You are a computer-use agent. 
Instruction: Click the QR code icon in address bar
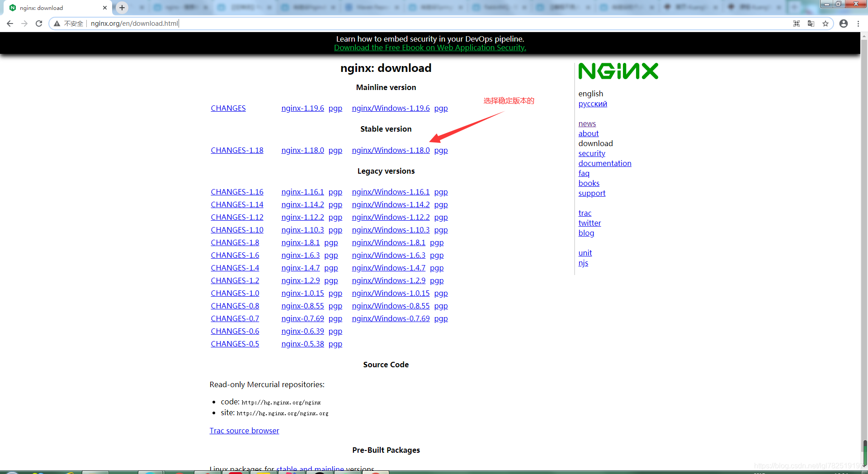click(797, 24)
